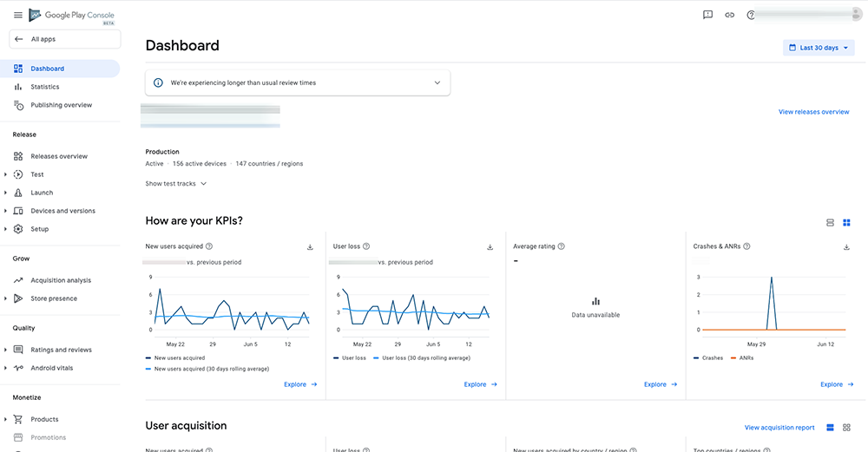Click the Android vitals pulse icon
The image size is (868, 452).
[18, 368]
